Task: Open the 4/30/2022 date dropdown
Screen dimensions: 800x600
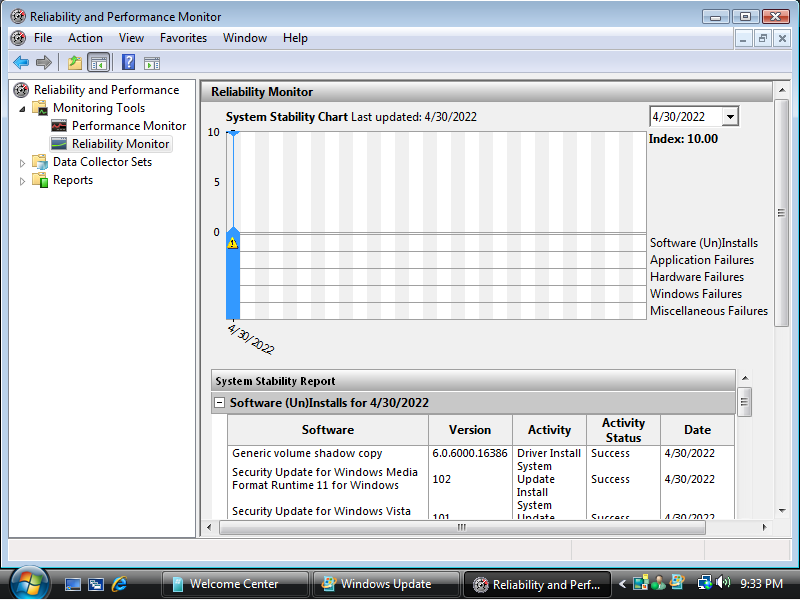Action: point(730,117)
